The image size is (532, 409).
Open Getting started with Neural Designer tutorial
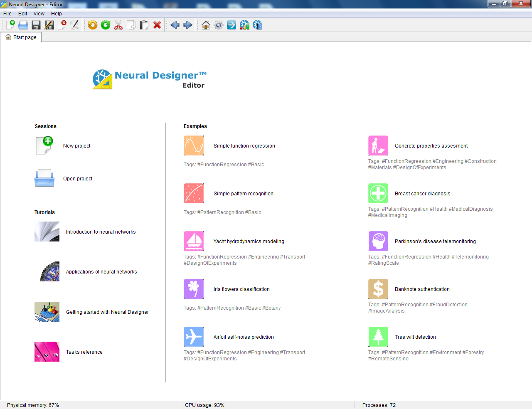point(107,312)
